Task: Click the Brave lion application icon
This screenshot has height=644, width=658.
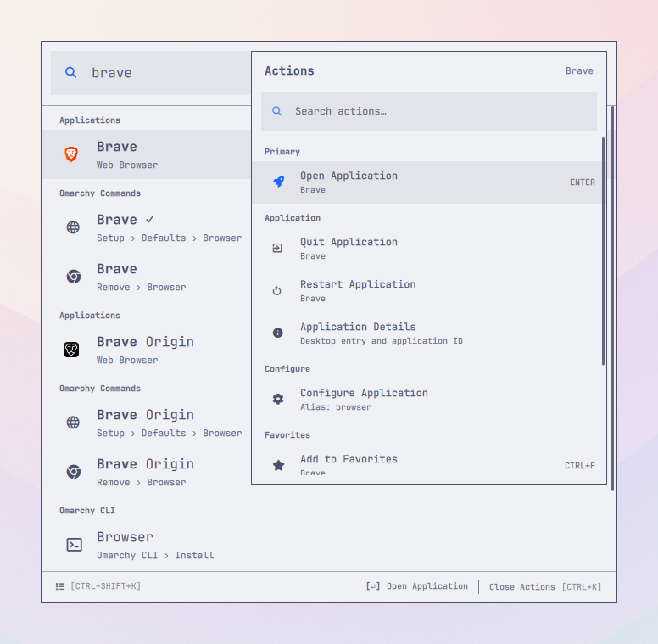Action: point(71,154)
